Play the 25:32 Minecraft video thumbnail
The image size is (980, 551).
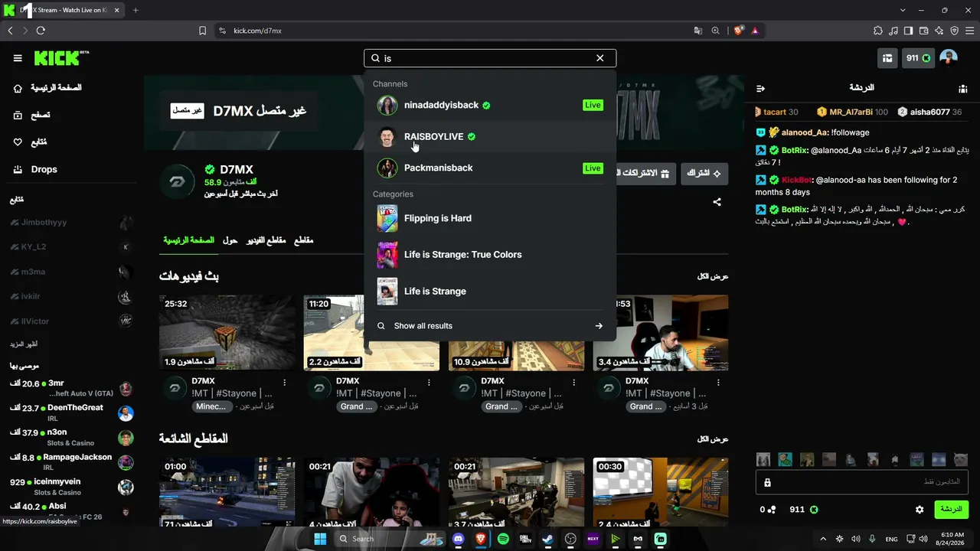point(227,333)
